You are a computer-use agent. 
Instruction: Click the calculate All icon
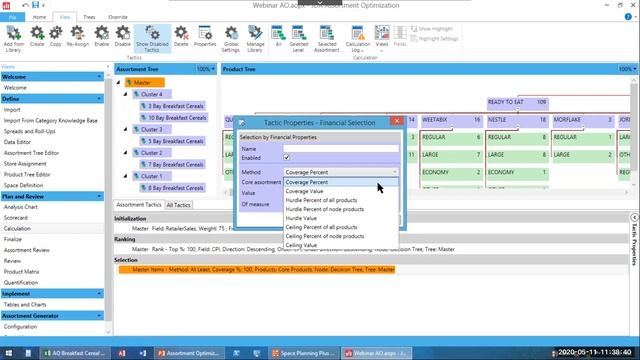click(x=278, y=37)
